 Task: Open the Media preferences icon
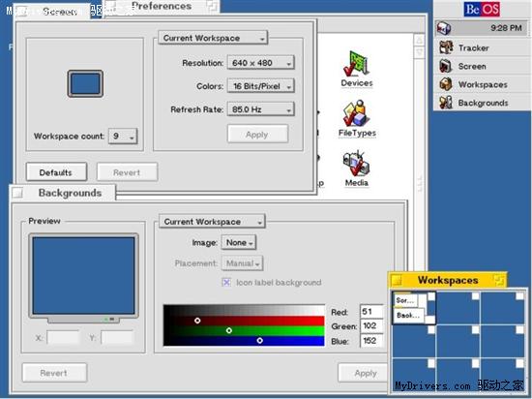click(x=356, y=169)
